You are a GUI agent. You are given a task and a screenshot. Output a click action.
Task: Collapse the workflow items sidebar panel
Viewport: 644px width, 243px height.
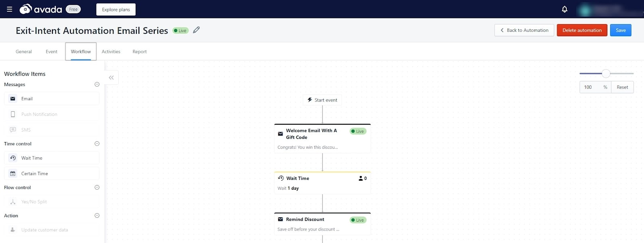coord(111,78)
